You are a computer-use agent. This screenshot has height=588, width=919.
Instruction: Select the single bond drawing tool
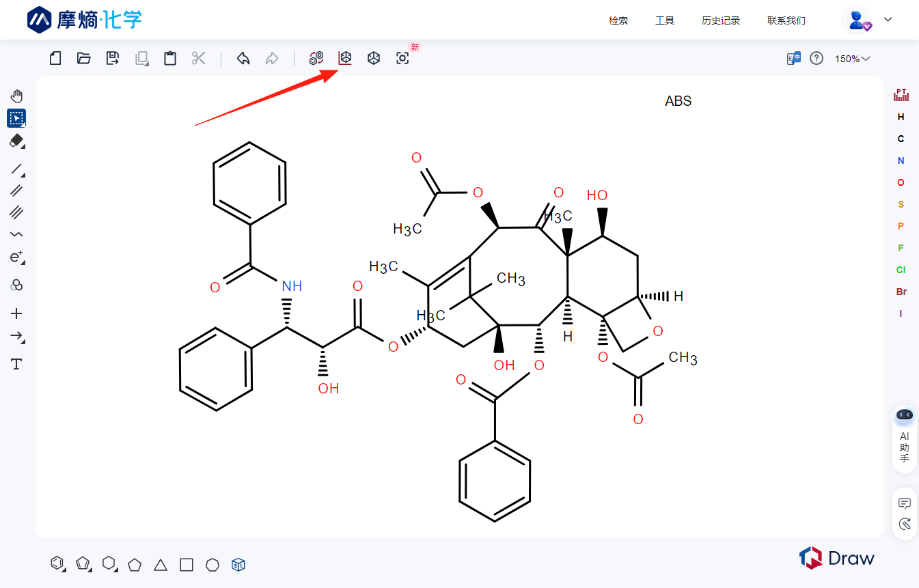tap(16, 170)
